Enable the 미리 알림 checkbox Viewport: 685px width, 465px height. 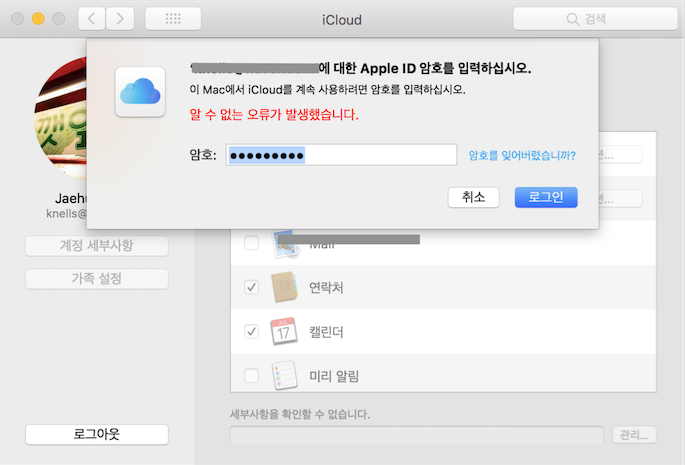coord(252,376)
